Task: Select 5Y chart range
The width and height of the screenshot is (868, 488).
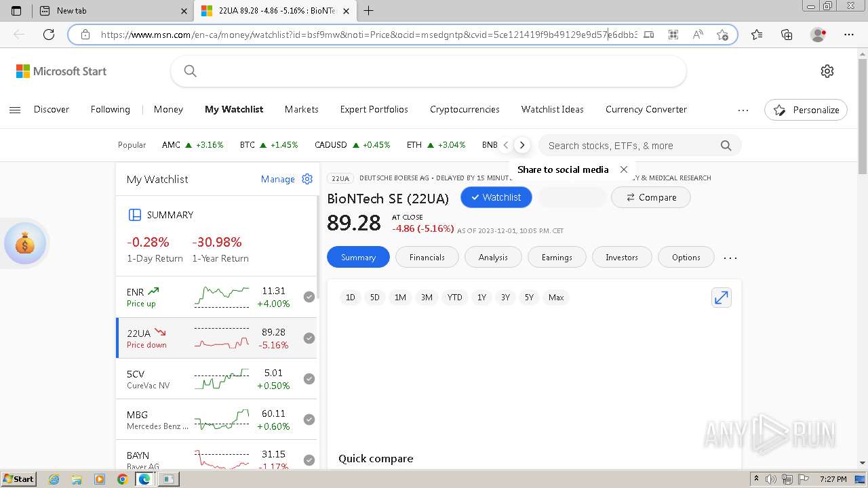Action: [x=529, y=298]
